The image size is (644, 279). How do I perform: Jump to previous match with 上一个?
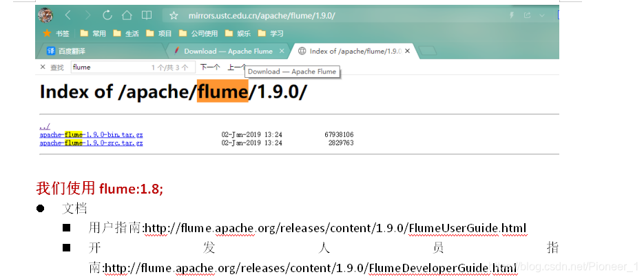[236, 68]
